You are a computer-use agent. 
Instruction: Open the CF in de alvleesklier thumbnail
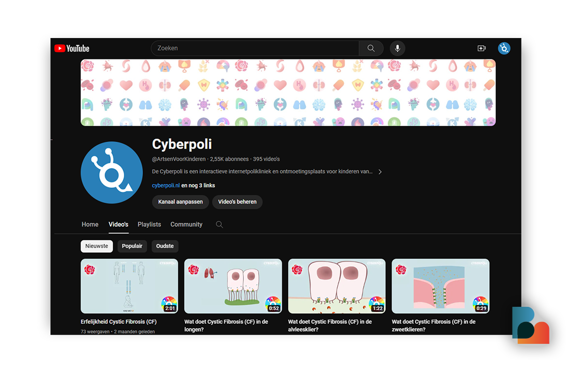pos(337,286)
